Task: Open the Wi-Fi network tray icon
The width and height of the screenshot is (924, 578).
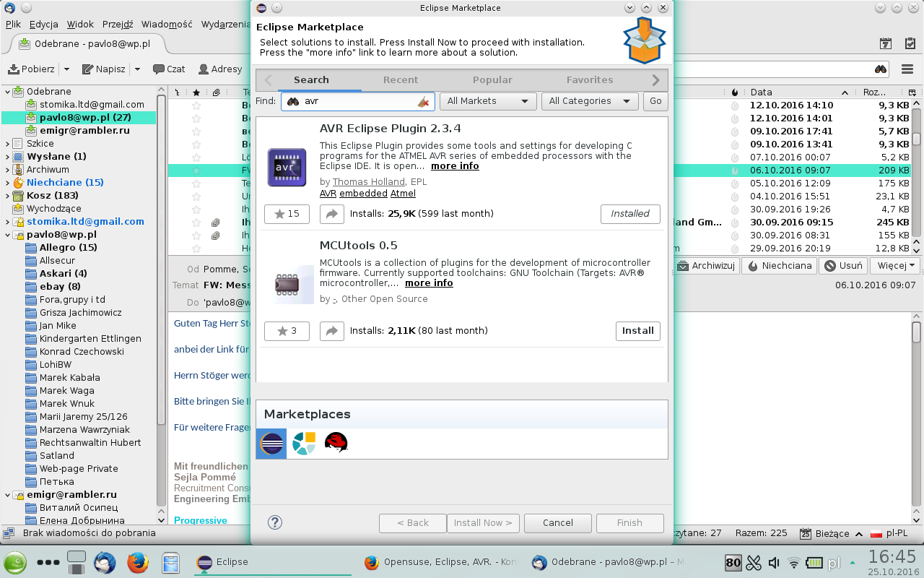Action: [794, 563]
